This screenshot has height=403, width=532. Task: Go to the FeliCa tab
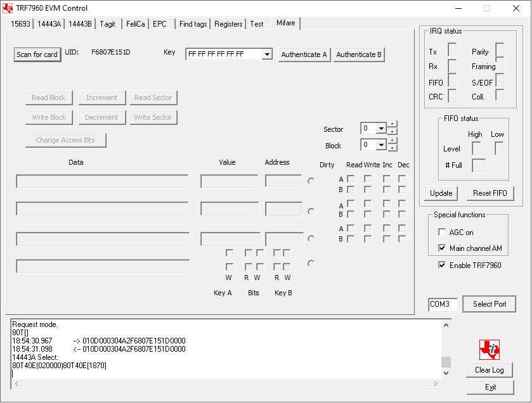(135, 24)
